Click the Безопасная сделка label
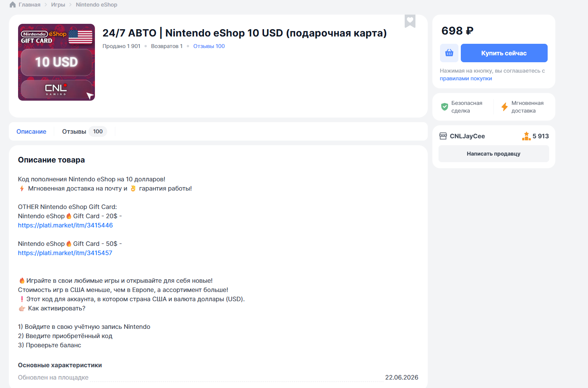 pyautogui.click(x=467, y=107)
